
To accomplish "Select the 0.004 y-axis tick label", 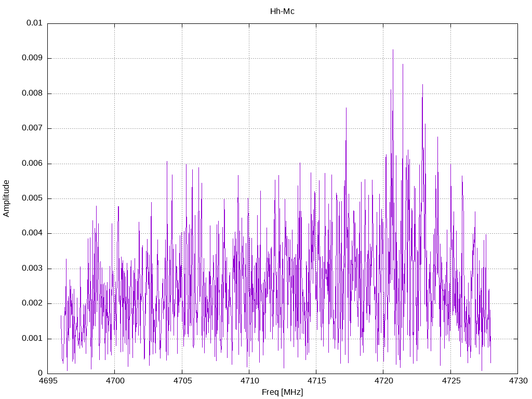I will pyautogui.click(x=32, y=233).
